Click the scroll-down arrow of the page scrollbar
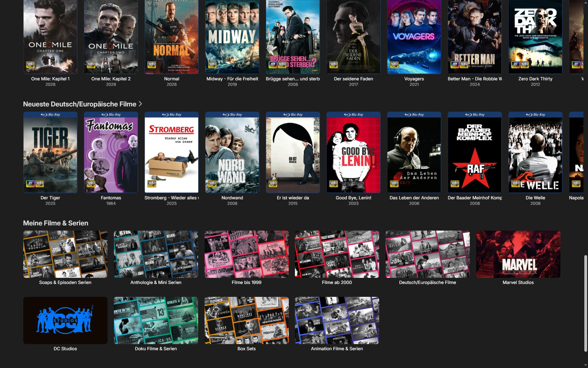The width and height of the screenshot is (588, 368). coord(586,366)
